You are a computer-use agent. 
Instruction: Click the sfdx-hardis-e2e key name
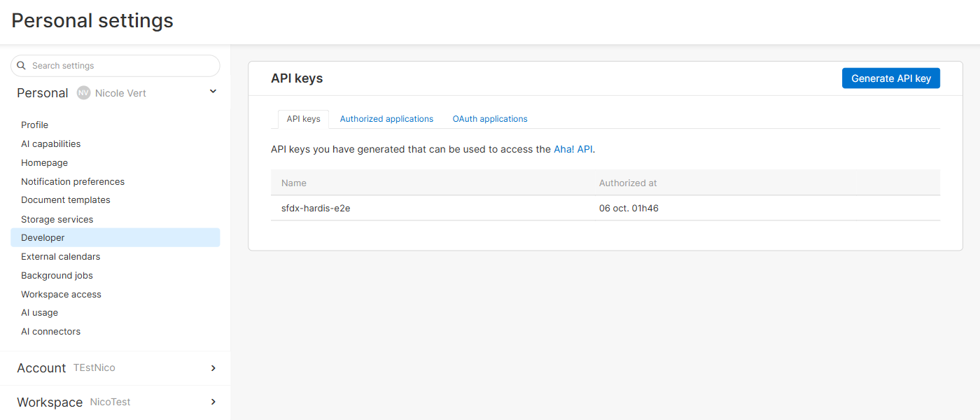pos(316,208)
